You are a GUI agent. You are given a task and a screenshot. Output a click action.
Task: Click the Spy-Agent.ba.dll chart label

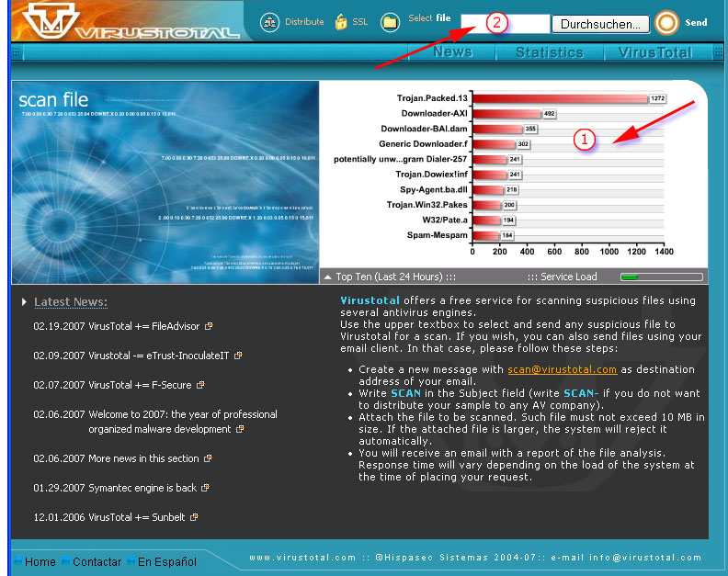(x=434, y=189)
